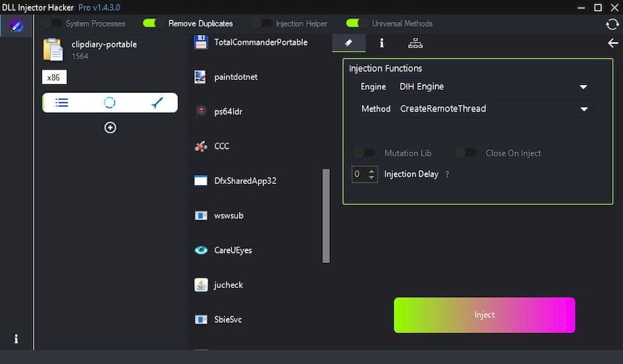Toggle System Processes switch
The image size is (623, 364).
click(x=51, y=23)
